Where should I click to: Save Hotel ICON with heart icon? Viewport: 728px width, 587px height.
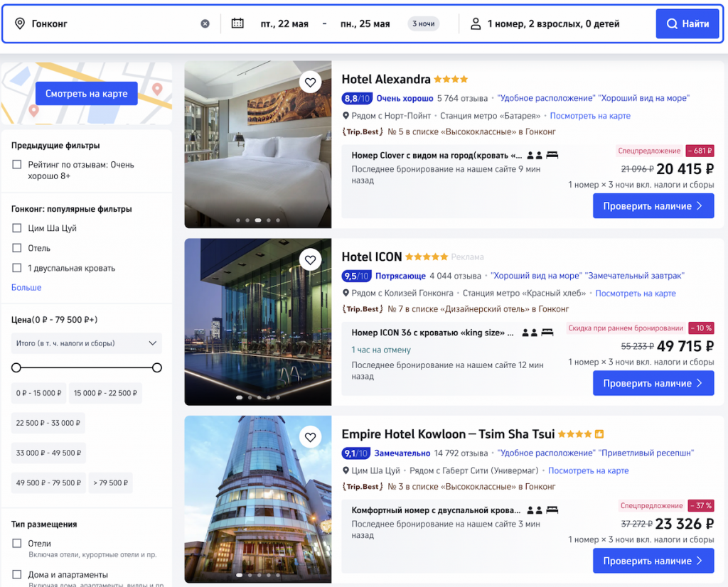click(310, 260)
